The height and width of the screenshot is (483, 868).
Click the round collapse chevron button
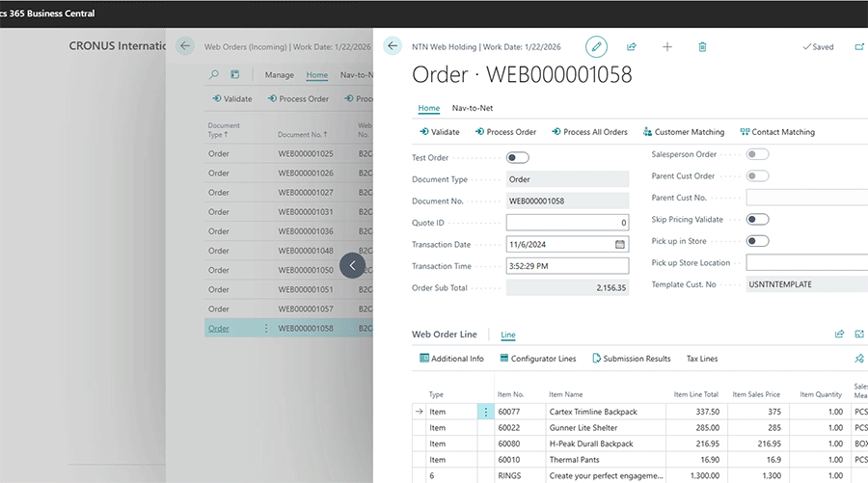[x=352, y=265]
